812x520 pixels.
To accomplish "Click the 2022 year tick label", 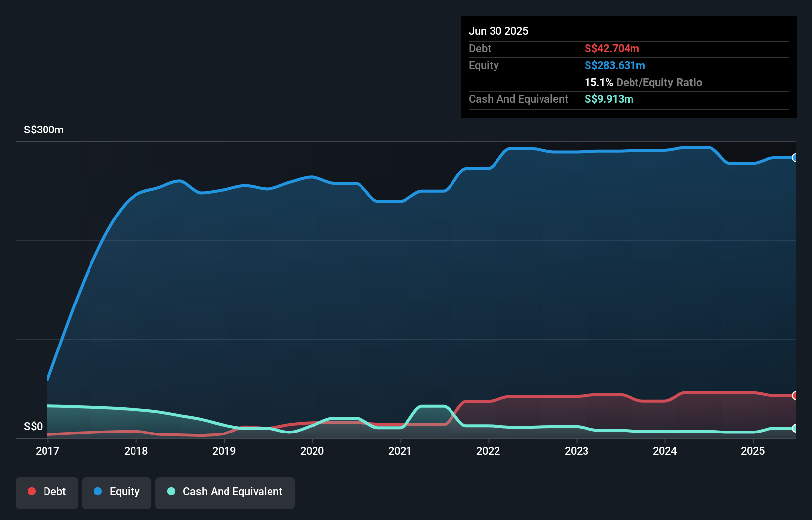I will (x=488, y=451).
